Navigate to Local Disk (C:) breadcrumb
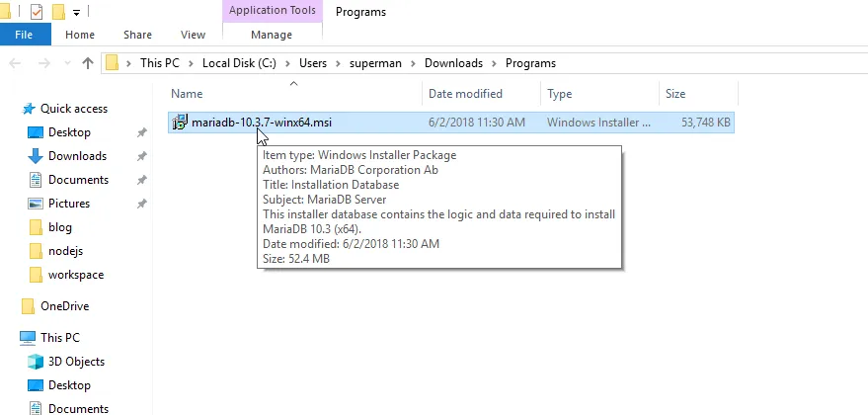The height and width of the screenshot is (415, 868). [x=239, y=63]
